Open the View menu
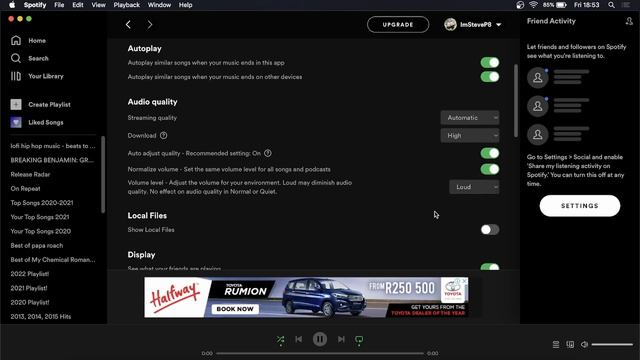This screenshot has height=360, width=640. [98, 5]
